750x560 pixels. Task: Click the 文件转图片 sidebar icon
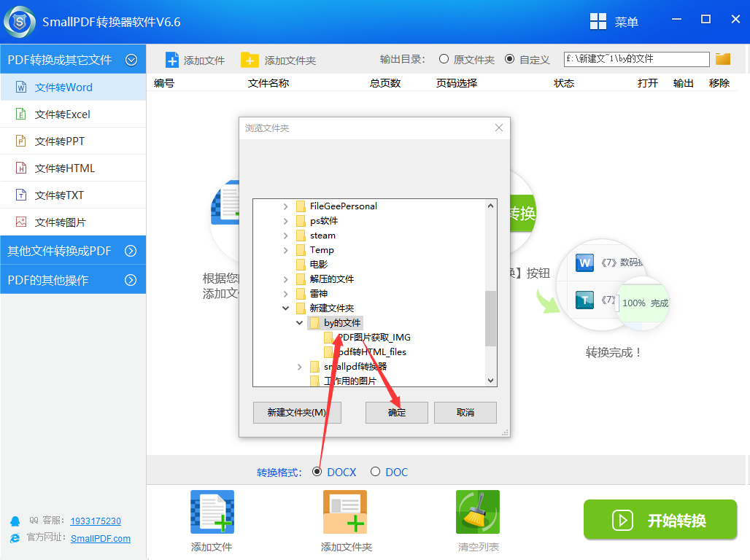coord(21,222)
